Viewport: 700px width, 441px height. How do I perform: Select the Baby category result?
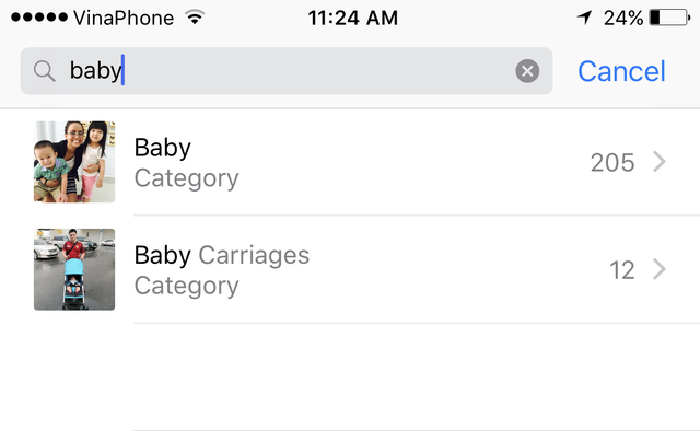tap(350, 162)
